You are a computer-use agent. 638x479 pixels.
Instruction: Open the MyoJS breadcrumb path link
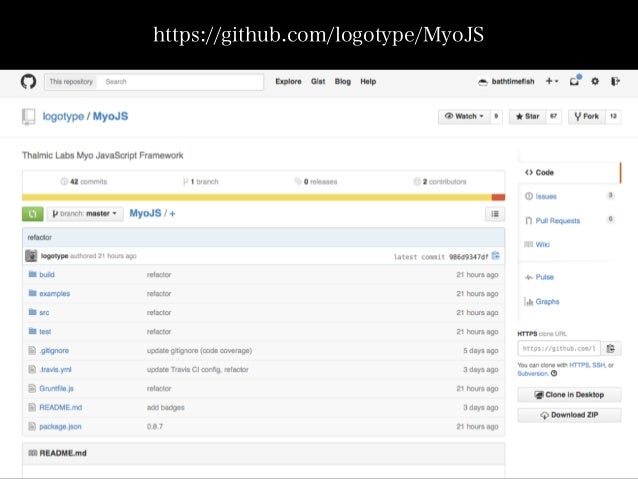(x=145, y=213)
